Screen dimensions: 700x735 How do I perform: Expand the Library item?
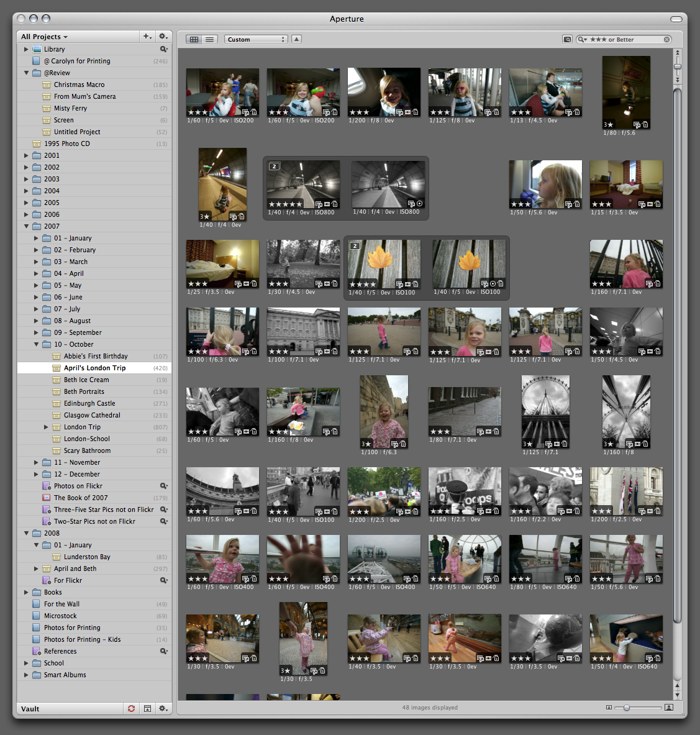pos(26,49)
